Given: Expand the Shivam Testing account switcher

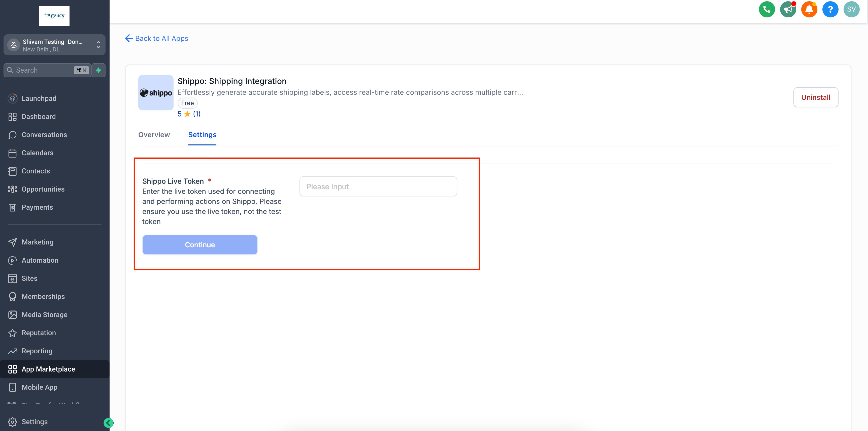Looking at the screenshot, I should [x=54, y=45].
